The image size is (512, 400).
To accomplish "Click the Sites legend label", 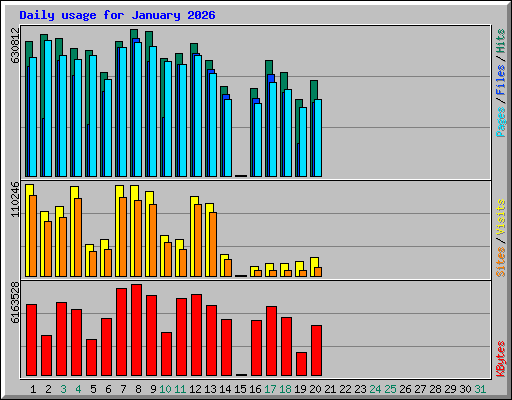I will [x=501, y=262].
